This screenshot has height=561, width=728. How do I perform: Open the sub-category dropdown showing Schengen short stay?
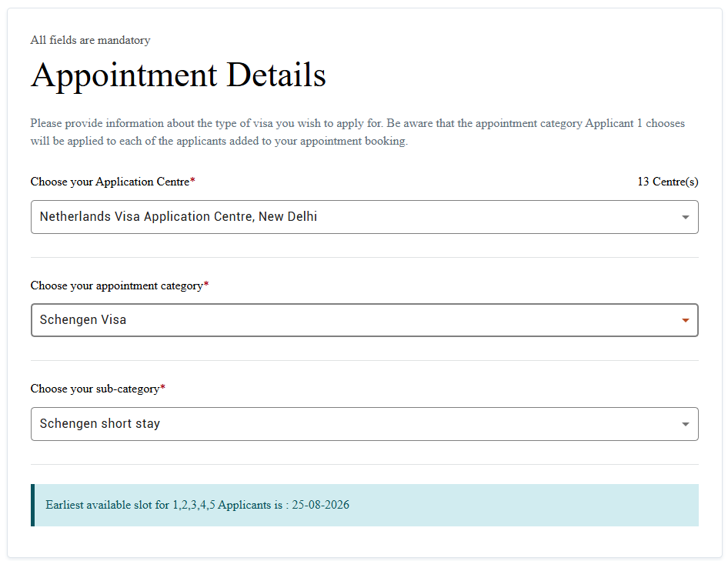click(365, 424)
